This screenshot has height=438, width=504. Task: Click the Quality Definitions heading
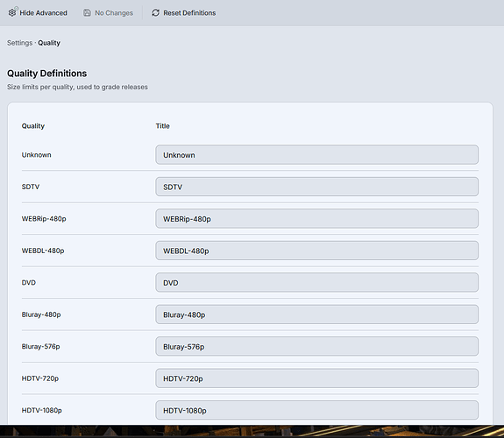47,74
